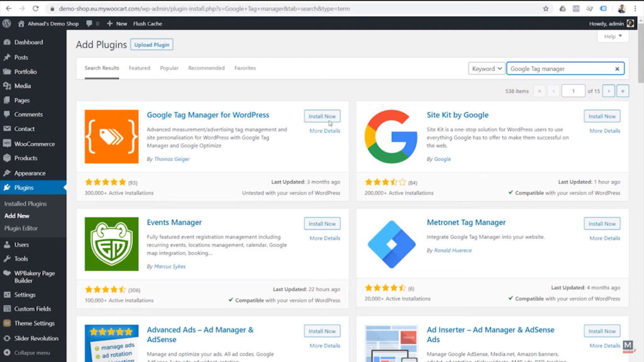The height and width of the screenshot is (362, 644).
Task: Click the page number input showing 1
Action: click(573, 90)
